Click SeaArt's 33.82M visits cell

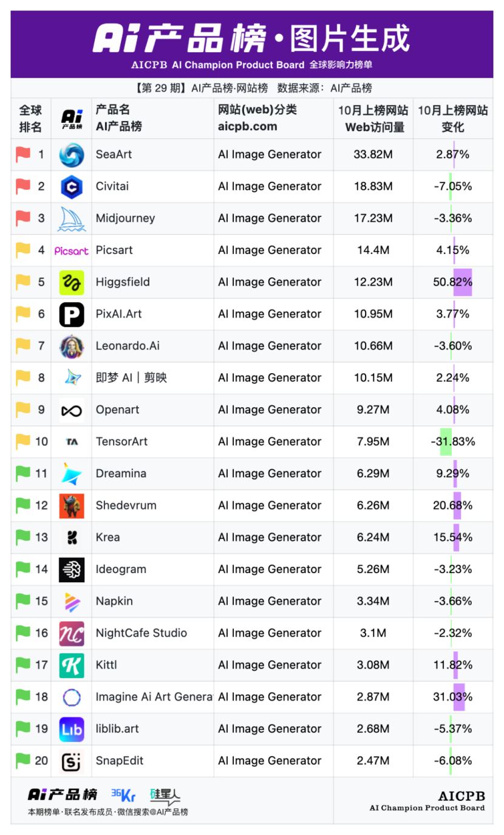[x=373, y=154]
